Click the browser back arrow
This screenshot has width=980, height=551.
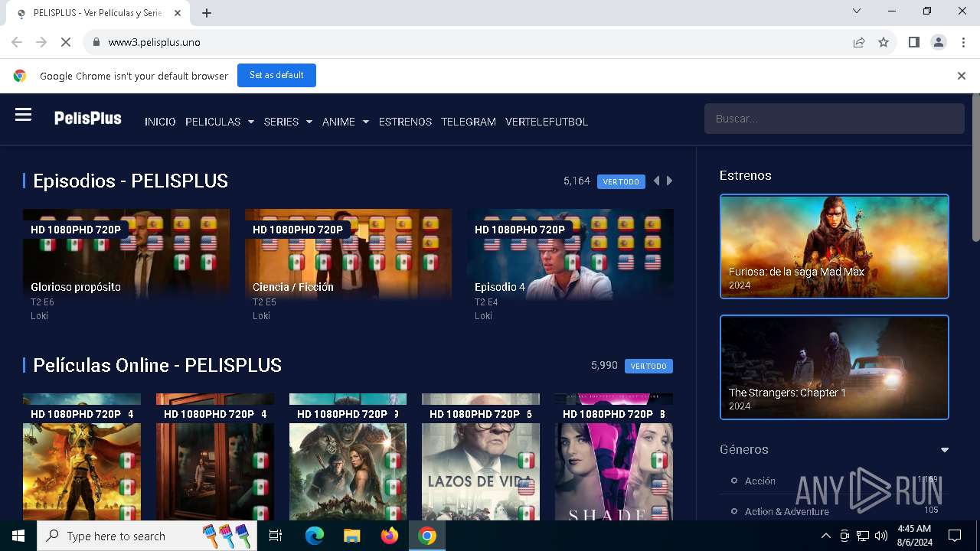pos(17,42)
